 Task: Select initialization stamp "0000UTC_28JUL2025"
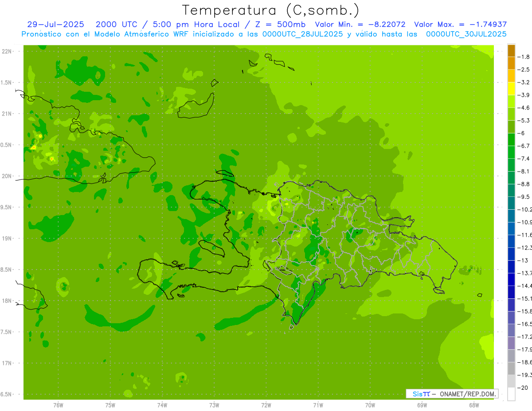click(303, 34)
